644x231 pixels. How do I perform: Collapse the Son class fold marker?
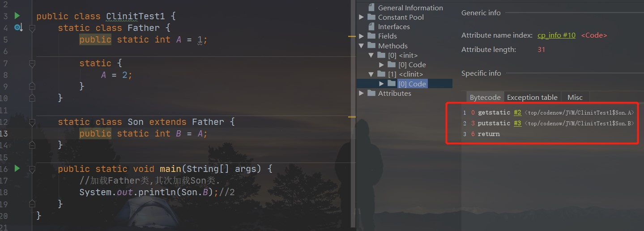[32, 122]
